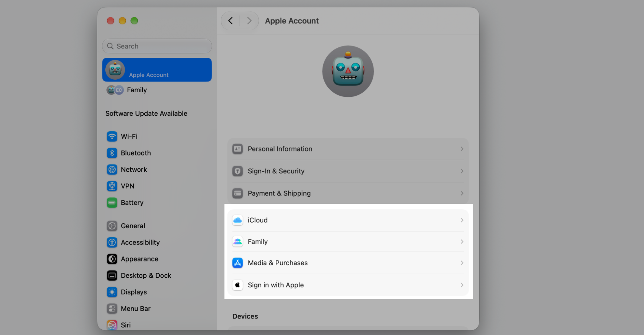
Task: Click the iCloud cloud icon
Action: click(237, 220)
